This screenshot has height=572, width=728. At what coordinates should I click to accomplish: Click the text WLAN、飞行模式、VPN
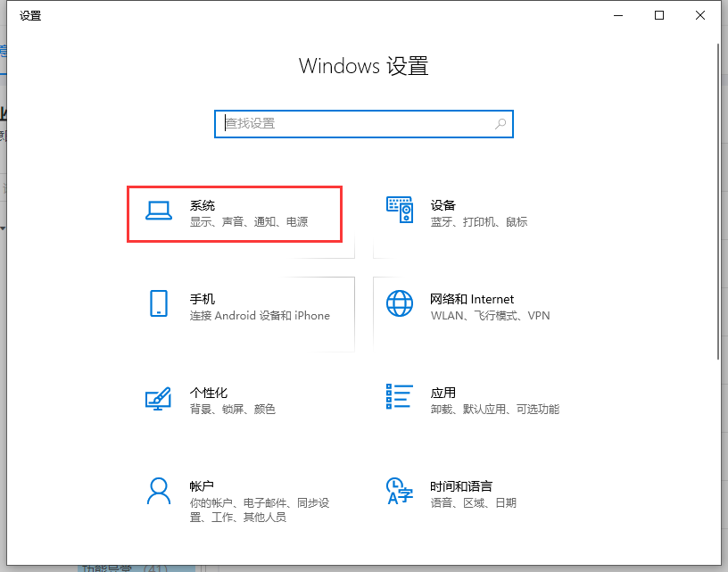tap(491, 316)
